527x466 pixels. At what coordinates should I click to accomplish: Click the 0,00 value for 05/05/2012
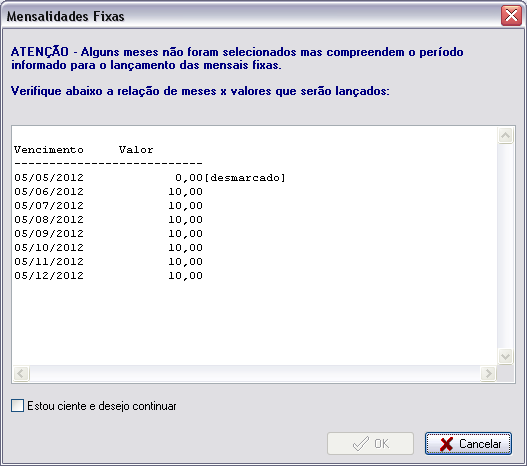coord(189,178)
